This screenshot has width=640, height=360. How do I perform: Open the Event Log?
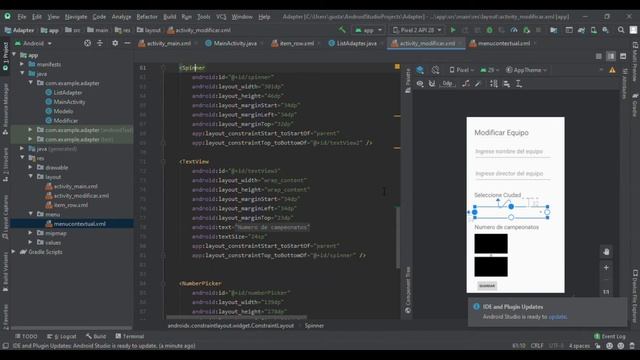tap(610, 336)
